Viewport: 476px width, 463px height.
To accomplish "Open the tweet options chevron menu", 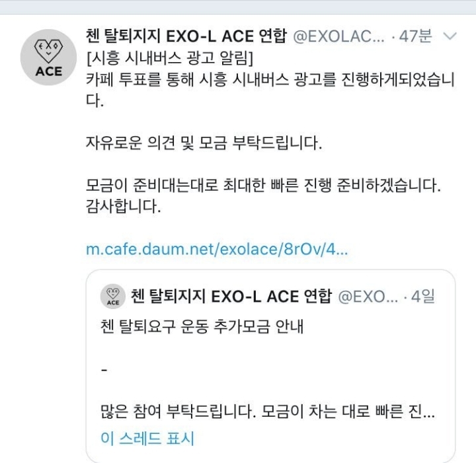I will 450,36.
